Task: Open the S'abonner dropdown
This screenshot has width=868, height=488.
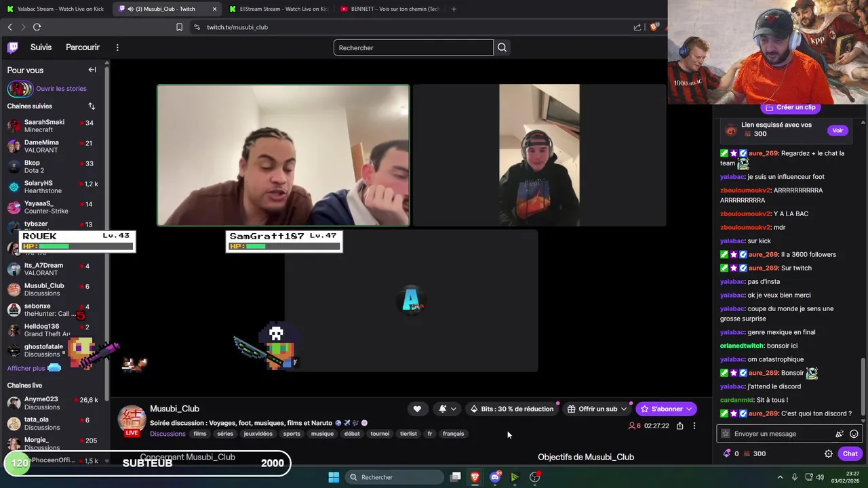Action: coord(689,409)
